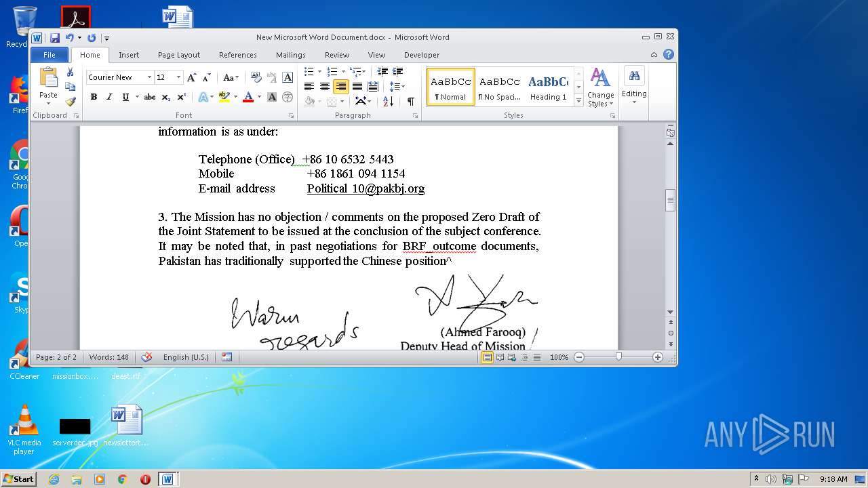Image resolution: width=868 pixels, height=488 pixels.
Task: Expand the Styles gallery More arrow
Action: 578,101
